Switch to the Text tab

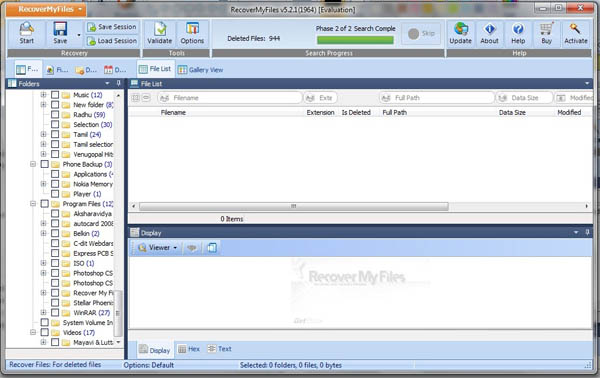coord(220,349)
